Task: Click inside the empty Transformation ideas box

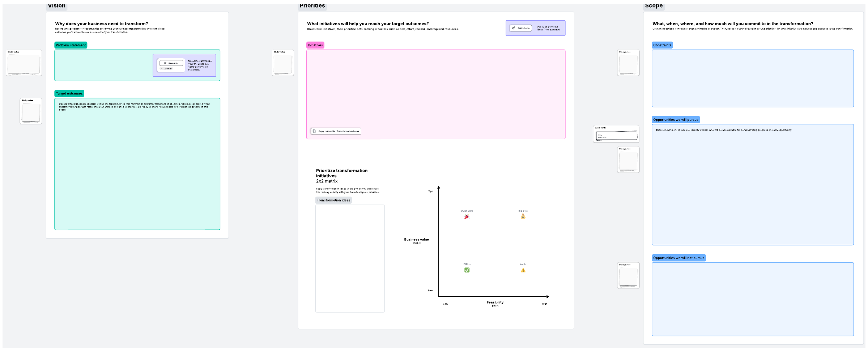Action: tap(350, 258)
